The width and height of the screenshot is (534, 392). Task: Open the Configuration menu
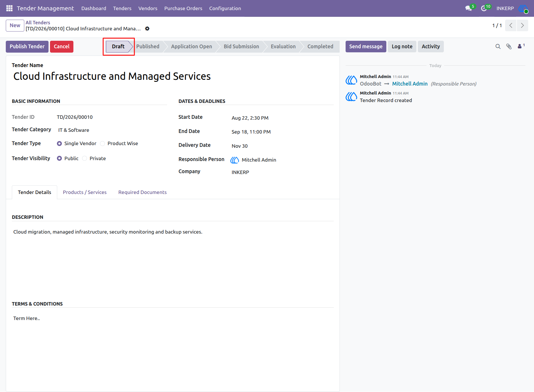click(x=225, y=8)
